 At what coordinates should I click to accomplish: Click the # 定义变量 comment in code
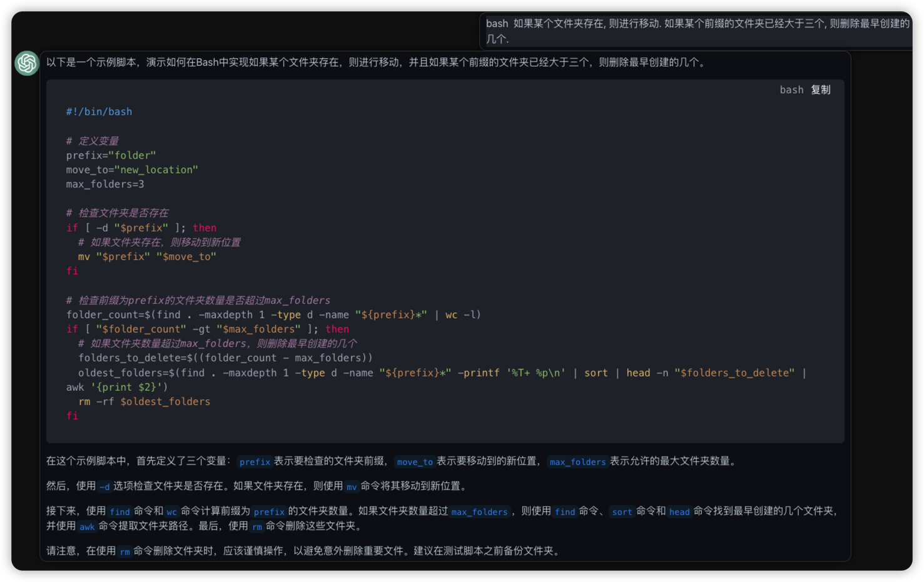tap(93, 141)
